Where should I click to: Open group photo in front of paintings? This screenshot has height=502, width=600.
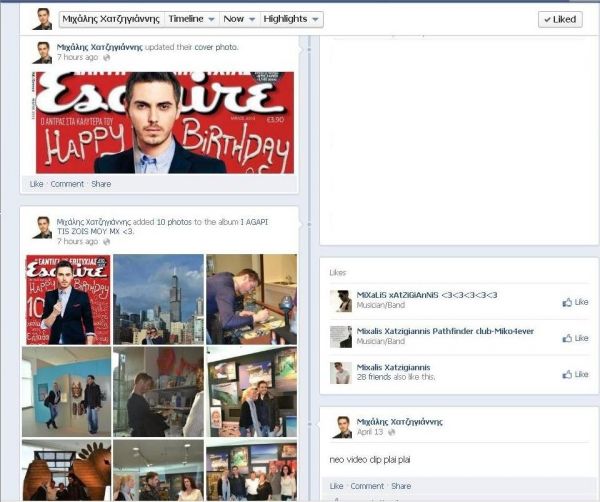(x=251, y=470)
